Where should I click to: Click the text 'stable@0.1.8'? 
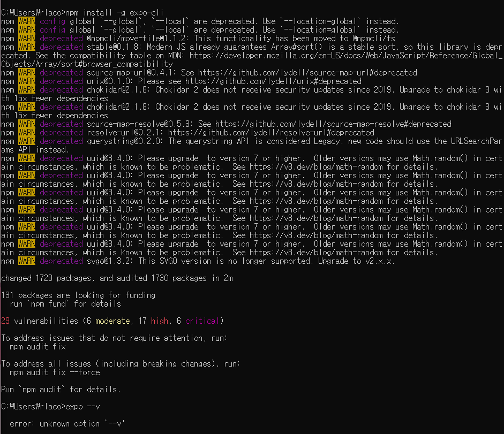tap(115, 47)
